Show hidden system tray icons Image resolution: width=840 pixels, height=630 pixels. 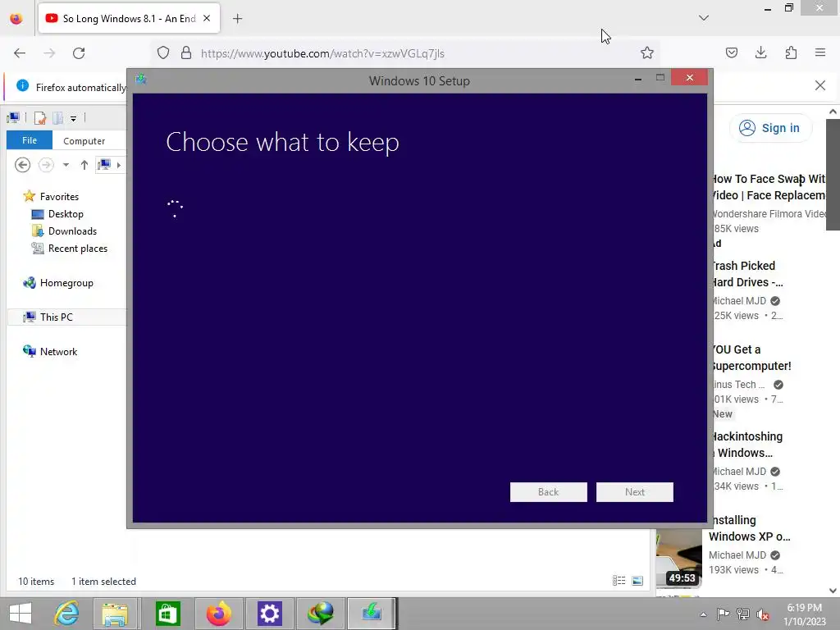click(x=703, y=614)
